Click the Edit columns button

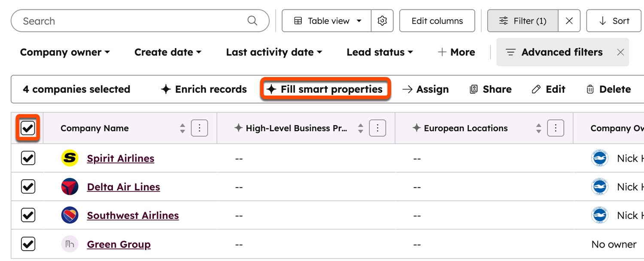coord(437,20)
